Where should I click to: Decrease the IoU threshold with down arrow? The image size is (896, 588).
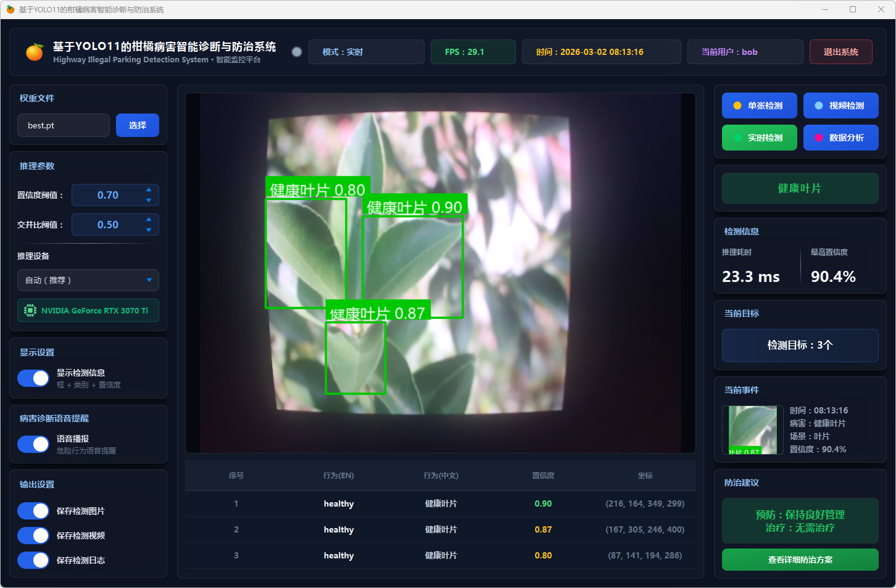click(149, 230)
